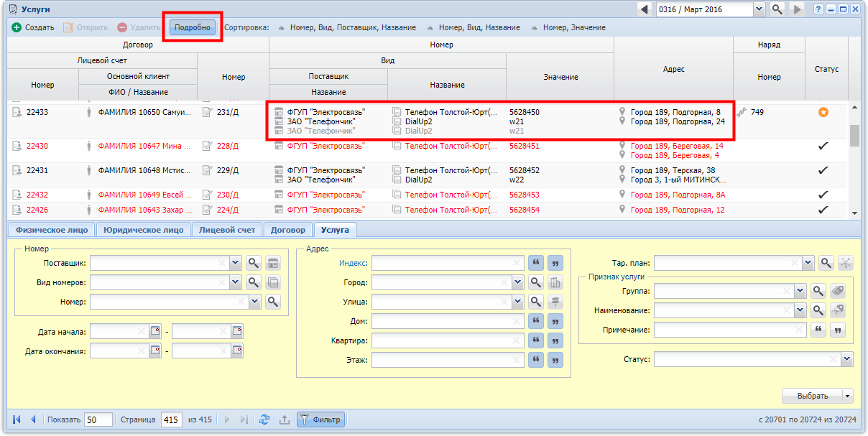Open search next to Вид номеров field

click(254, 282)
